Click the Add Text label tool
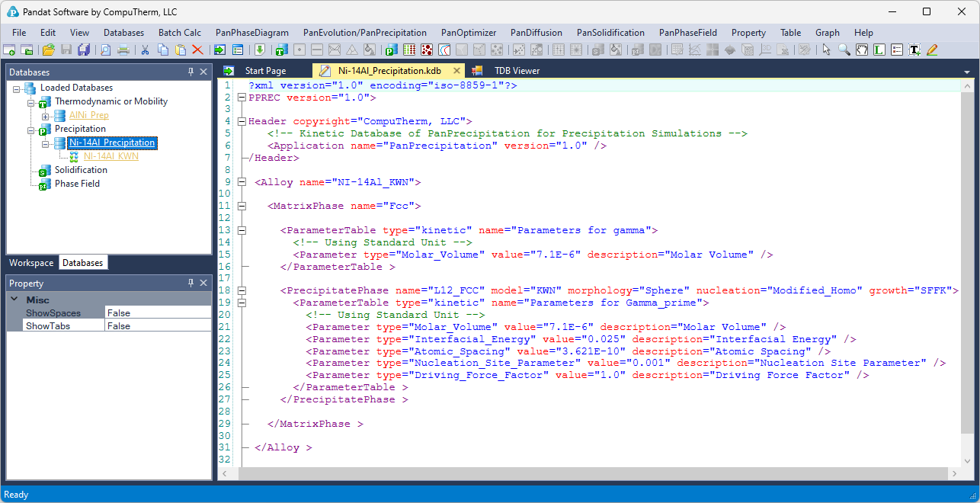Screen dimensions: 980x503 click(914, 50)
